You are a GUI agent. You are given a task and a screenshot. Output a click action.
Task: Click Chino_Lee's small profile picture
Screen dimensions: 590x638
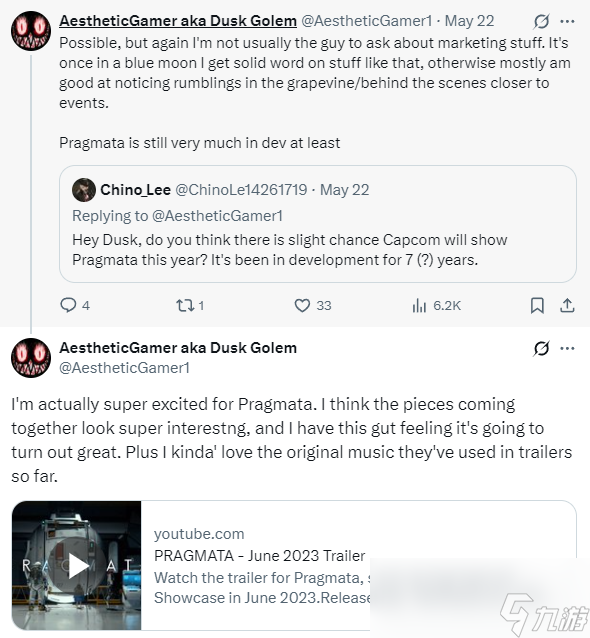point(84,190)
